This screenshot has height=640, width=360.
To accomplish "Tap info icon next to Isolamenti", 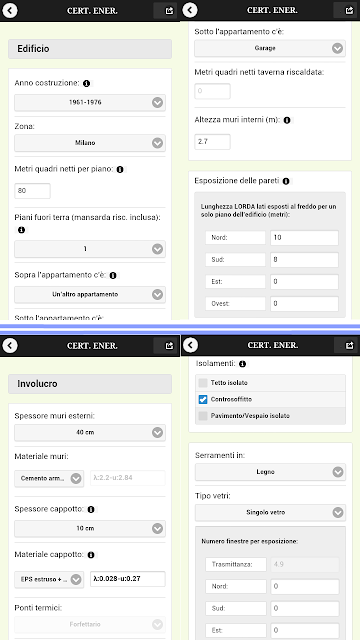I will coord(242,363).
